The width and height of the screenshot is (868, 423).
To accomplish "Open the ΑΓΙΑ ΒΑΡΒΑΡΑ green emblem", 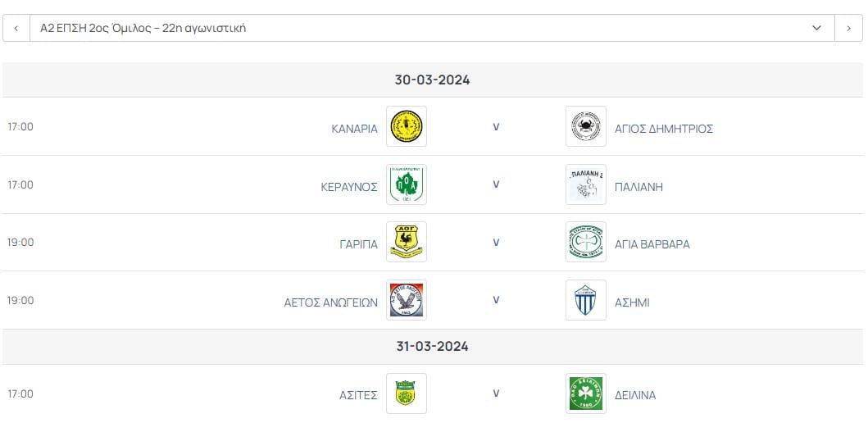I will pyautogui.click(x=586, y=242).
